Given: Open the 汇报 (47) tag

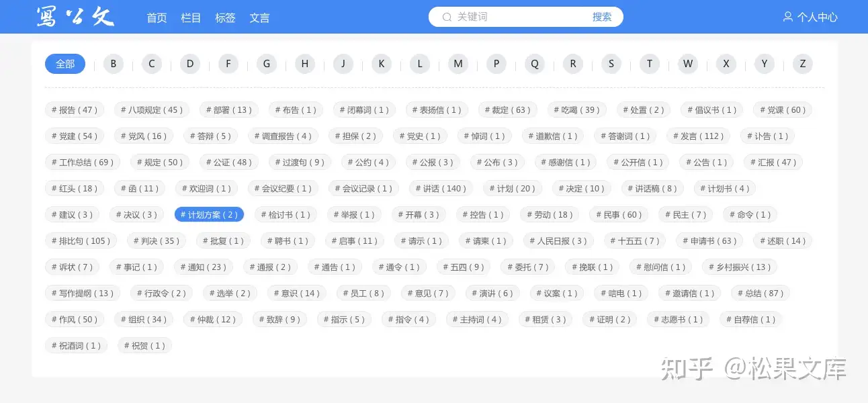Looking at the screenshot, I should pyautogui.click(x=773, y=163).
